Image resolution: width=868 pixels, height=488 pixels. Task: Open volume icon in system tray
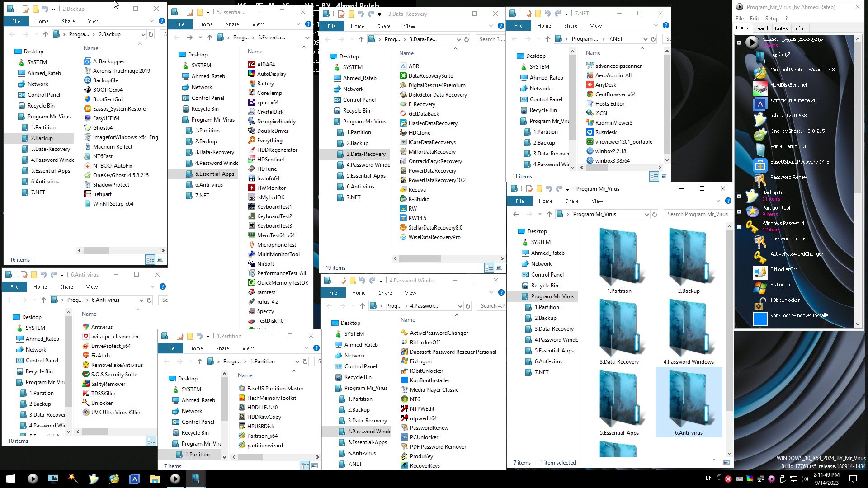click(804, 479)
